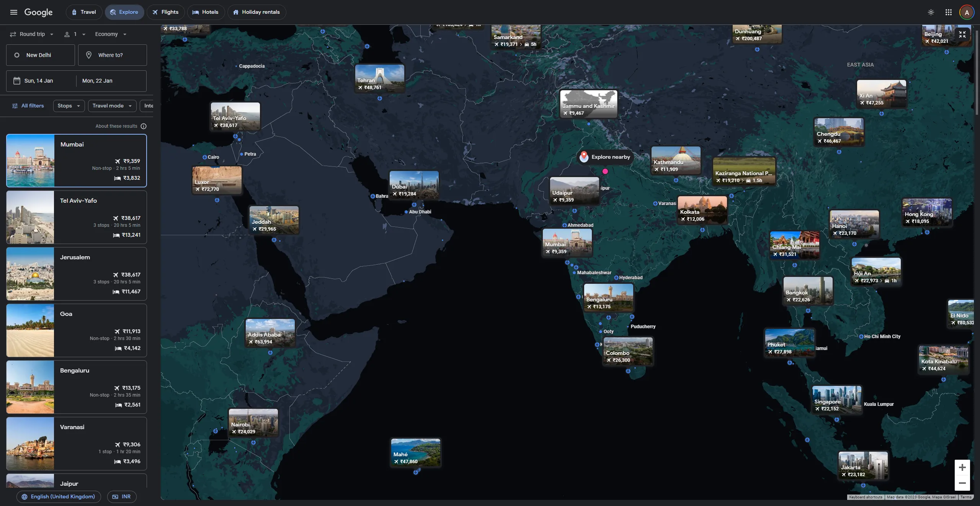This screenshot has width=980, height=506.
Task: Select the Sun, 14 Jan departure date
Action: tap(41, 81)
